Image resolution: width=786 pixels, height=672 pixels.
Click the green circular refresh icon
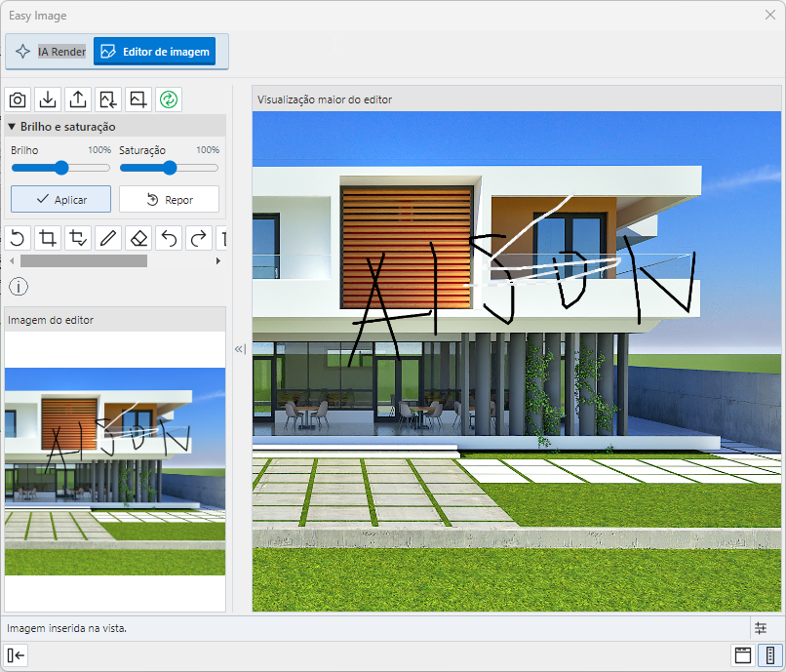[x=169, y=99]
